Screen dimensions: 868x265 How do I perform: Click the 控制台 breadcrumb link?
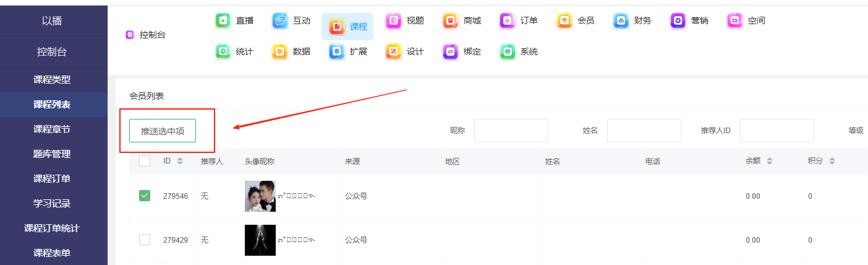tap(152, 35)
